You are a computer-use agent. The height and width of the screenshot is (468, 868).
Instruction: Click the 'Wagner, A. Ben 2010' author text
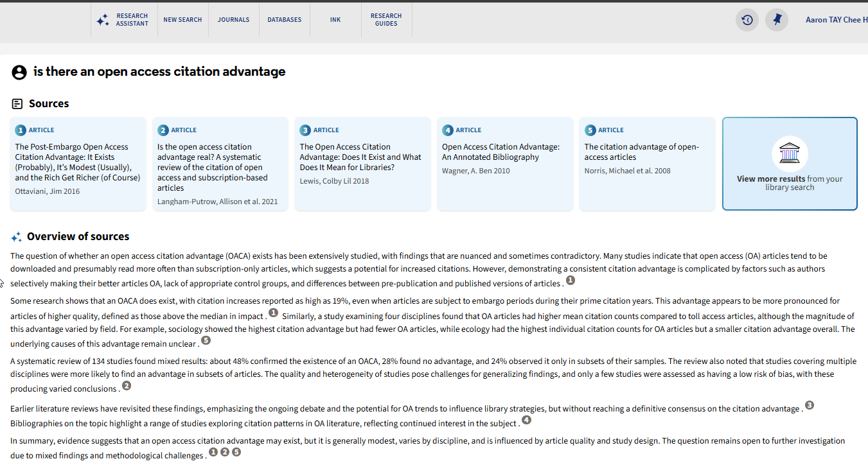(x=476, y=171)
